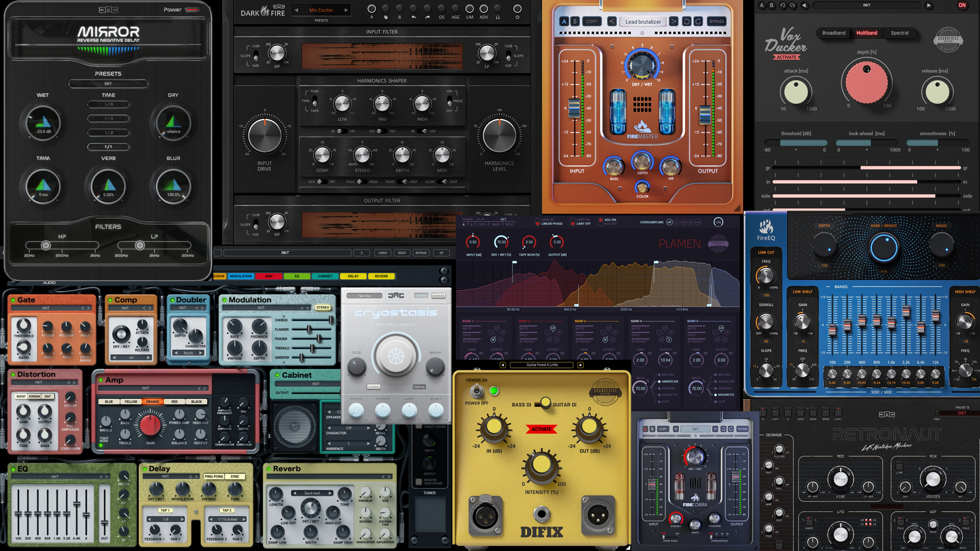Viewport: 980px width, 551px height.
Task: Toggle the Plamen Analog / Linear Phase switch
Action: (x=537, y=222)
